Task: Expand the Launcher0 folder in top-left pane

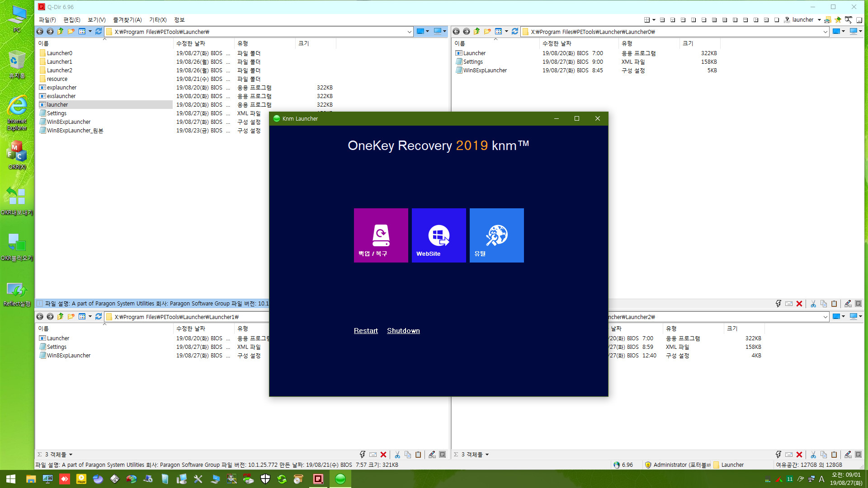Action: pos(60,53)
